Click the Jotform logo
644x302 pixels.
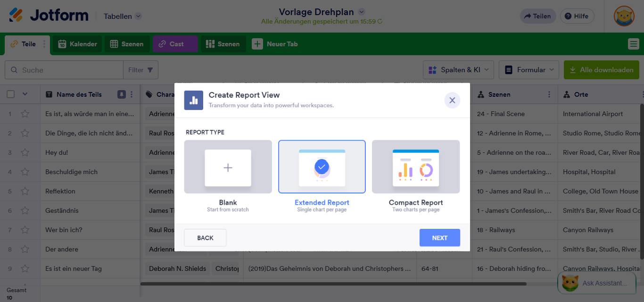coord(49,16)
